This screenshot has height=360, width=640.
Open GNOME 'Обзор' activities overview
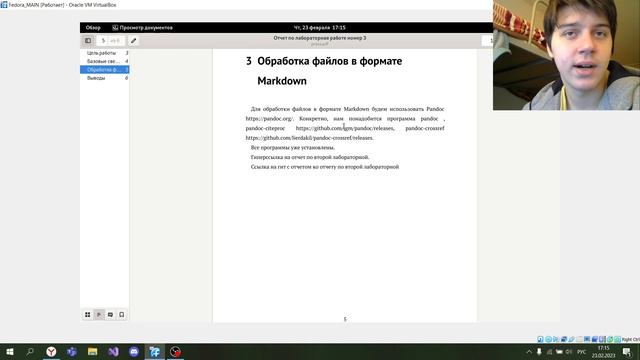pos(93,28)
